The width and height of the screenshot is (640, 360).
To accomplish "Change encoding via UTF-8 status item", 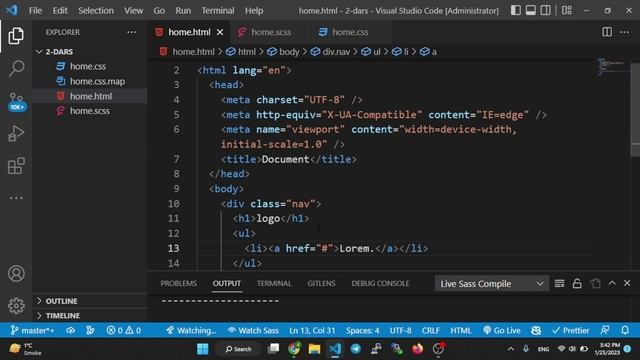I will pos(400,330).
